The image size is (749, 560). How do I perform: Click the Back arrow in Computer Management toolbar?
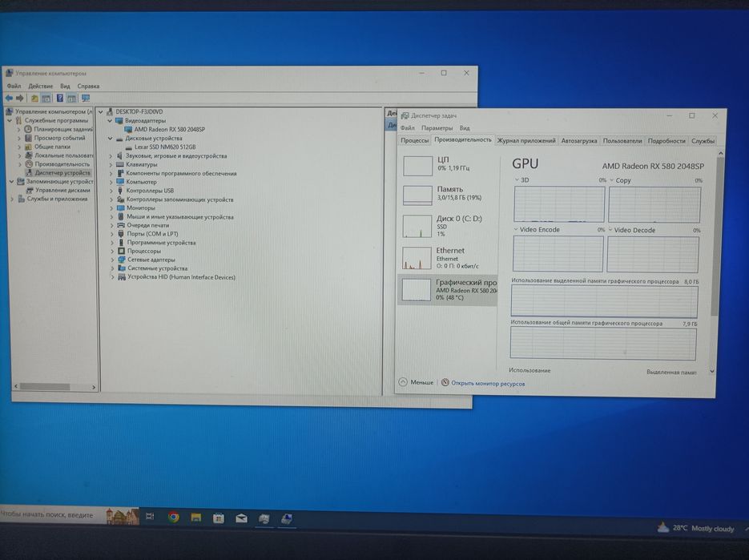[x=9, y=99]
